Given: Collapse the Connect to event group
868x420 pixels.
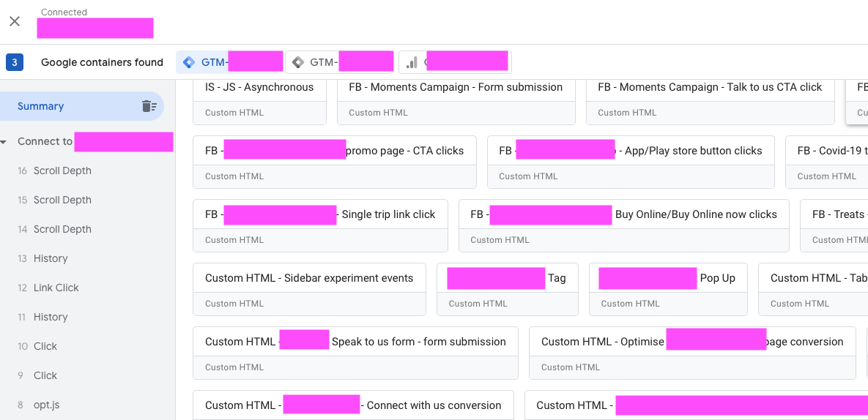Looking at the screenshot, I should 6,141.
